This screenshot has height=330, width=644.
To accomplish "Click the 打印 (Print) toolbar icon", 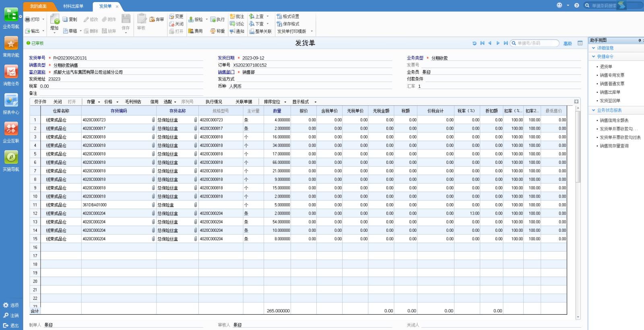I will pyautogui.click(x=28, y=19).
